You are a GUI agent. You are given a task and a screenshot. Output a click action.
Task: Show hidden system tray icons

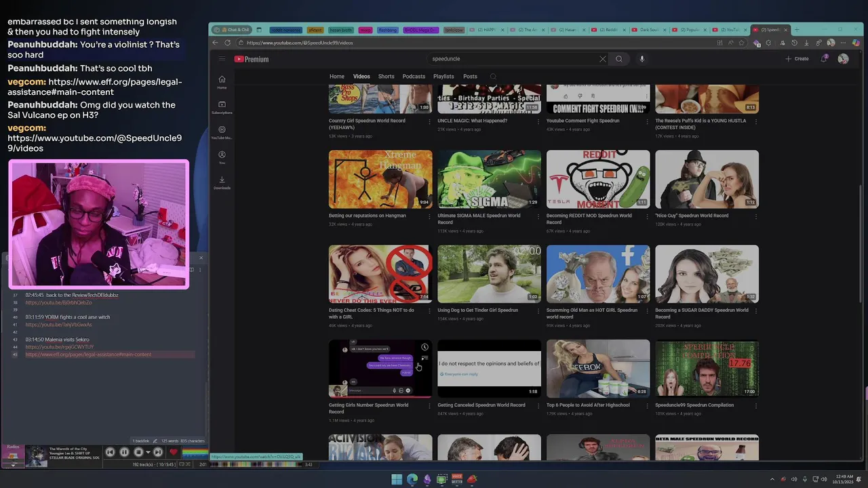coord(772,479)
